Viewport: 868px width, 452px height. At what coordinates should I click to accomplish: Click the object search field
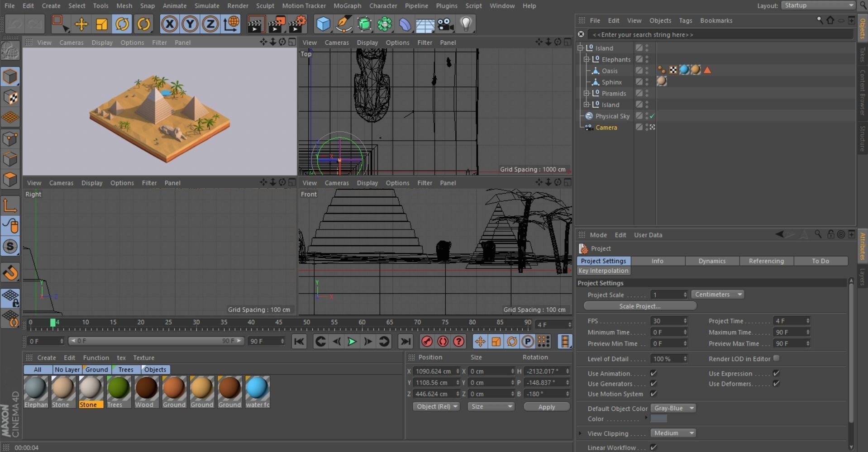[720, 34]
